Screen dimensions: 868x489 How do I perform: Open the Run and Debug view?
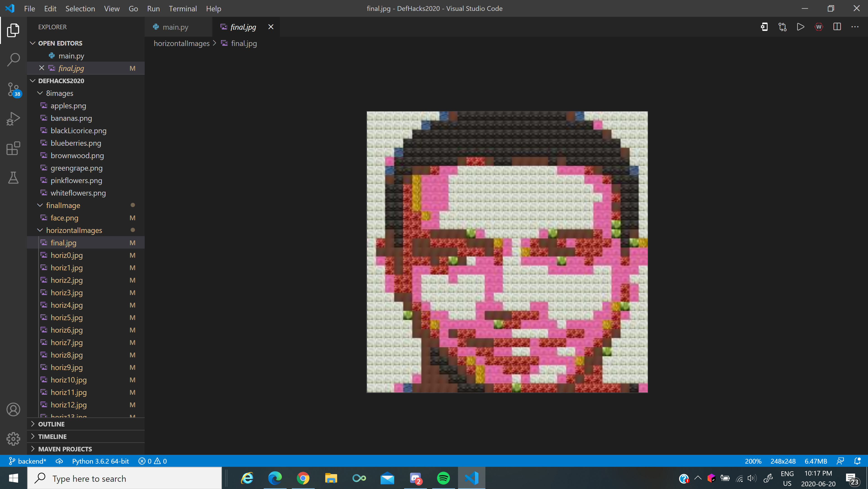tap(13, 119)
